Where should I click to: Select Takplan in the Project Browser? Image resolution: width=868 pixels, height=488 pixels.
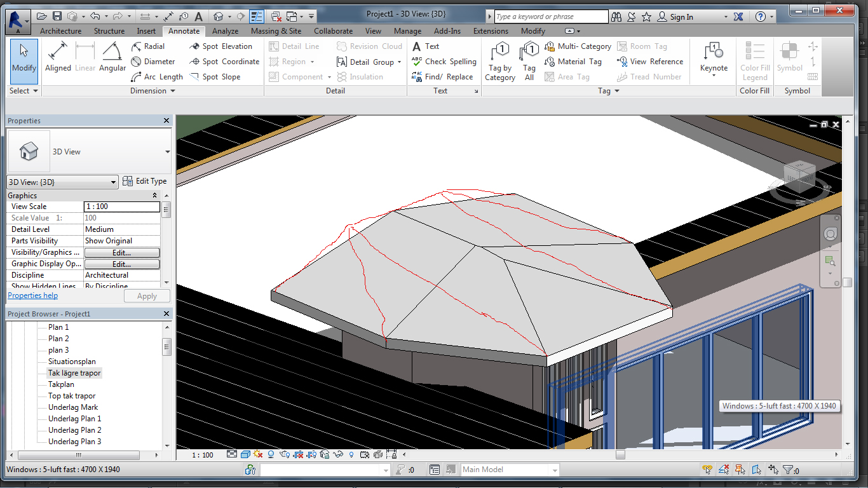point(61,384)
